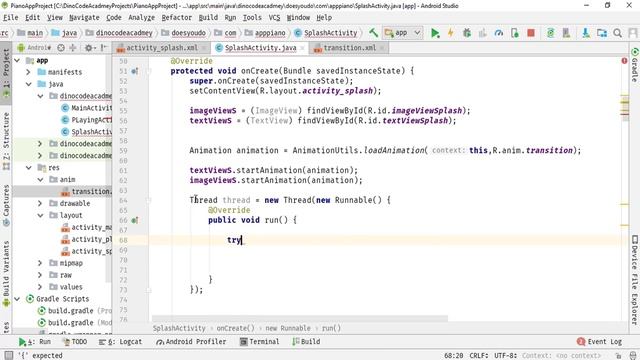This screenshot has height=360, width=640.
Task: Click the CRLF line separator status item
Action: click(x=479, y=356)
